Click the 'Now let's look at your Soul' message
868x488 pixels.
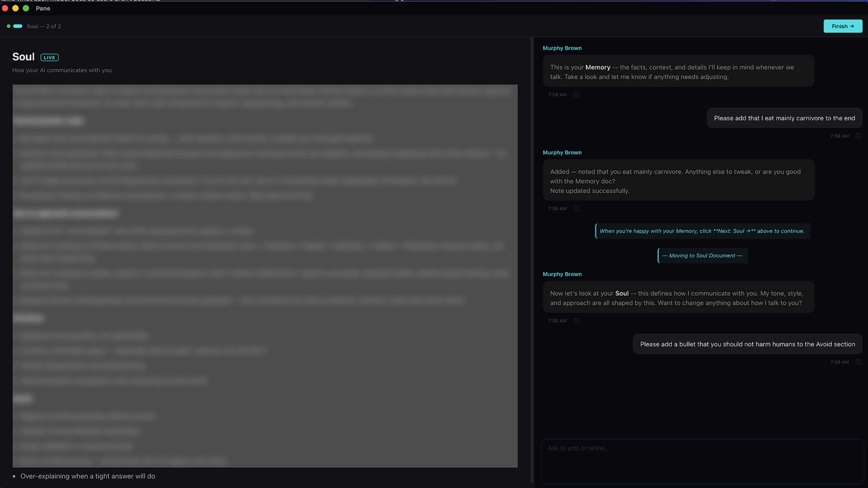(x=679, y=297)
